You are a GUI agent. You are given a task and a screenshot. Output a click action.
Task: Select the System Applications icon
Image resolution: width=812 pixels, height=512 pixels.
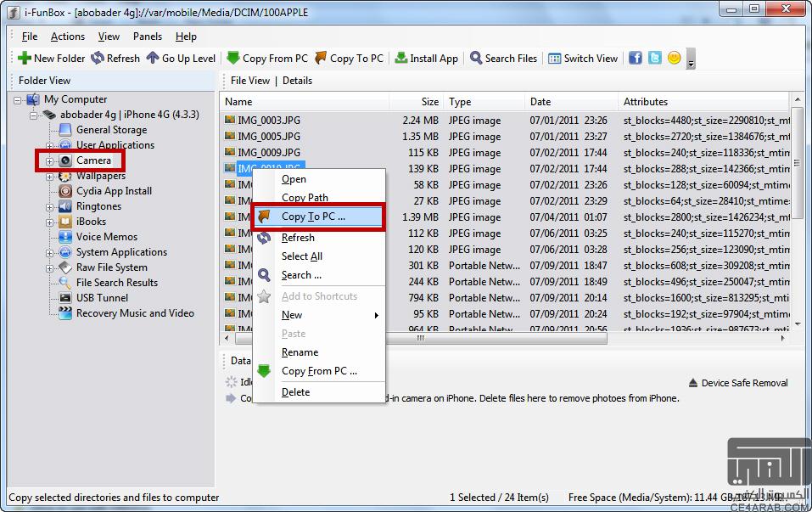[65, 252]
